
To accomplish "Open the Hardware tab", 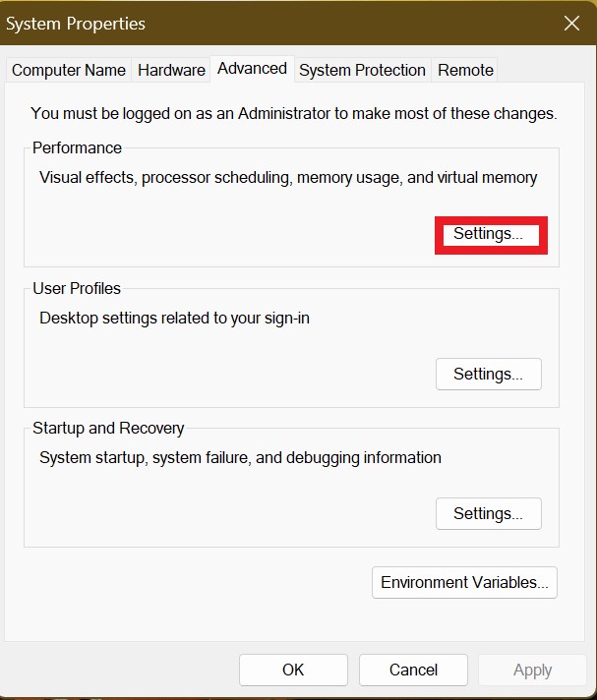I will (x=171, y=70).
